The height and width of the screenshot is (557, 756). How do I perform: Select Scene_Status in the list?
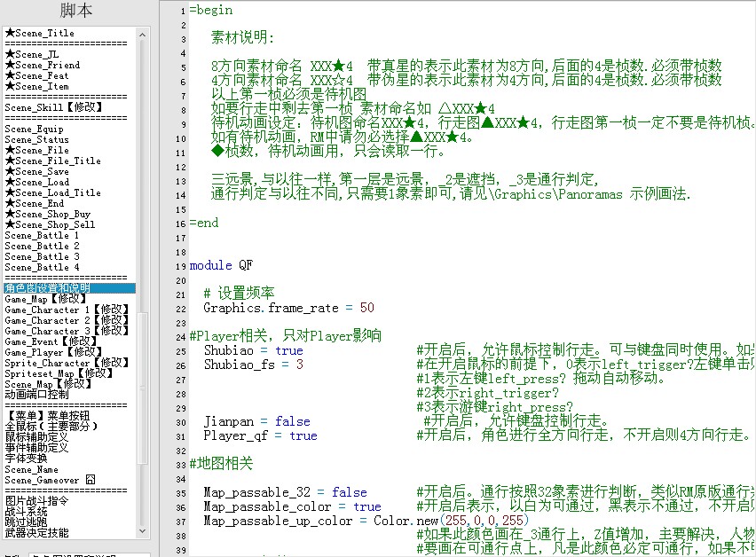click(x=36, y=139)
